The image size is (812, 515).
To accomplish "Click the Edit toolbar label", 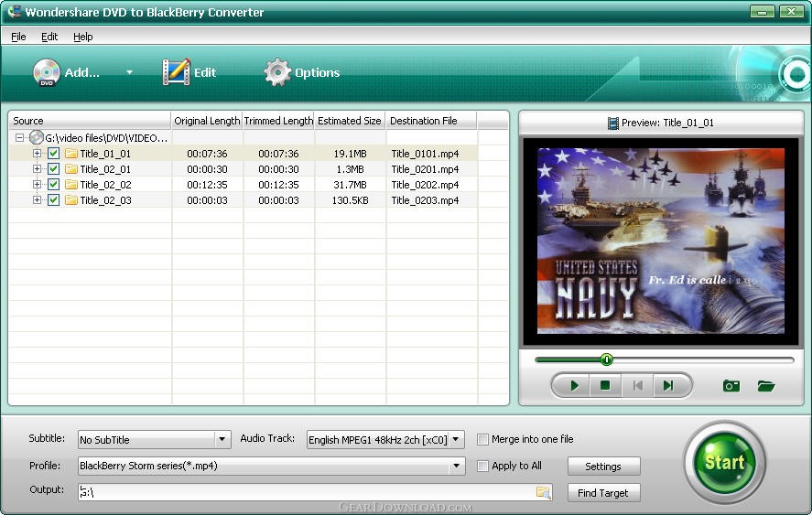I will (x=205, y=72).
